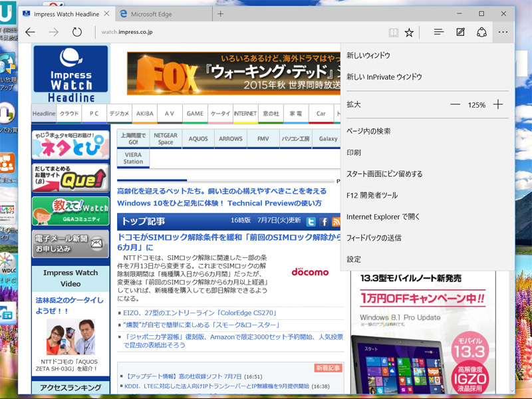Choose Internet Explorer で開く from menu
Image resolution: width=532 pixels, height=399 pixels.
tap(383, 216)
